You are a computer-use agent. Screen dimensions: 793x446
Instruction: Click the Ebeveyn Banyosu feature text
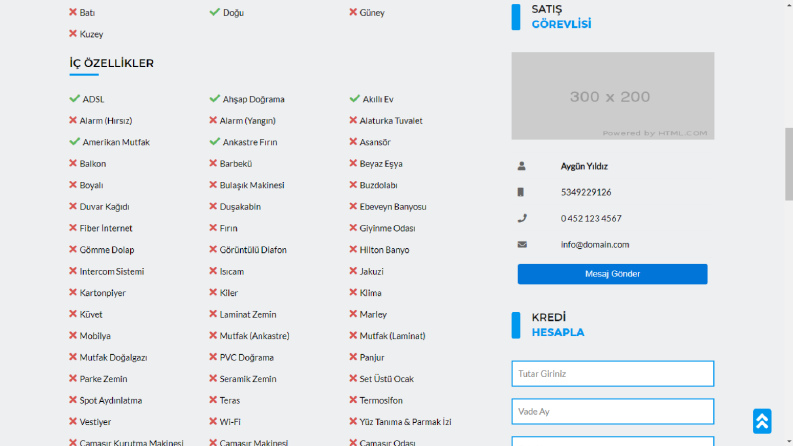coord(393,207)
